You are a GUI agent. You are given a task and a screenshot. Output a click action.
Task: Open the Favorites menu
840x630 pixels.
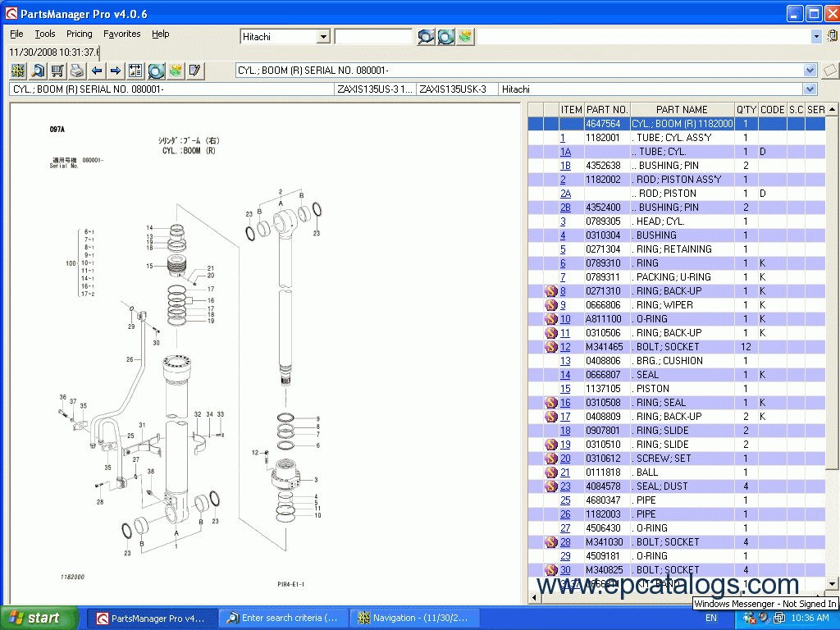click(x=122, y=34)
